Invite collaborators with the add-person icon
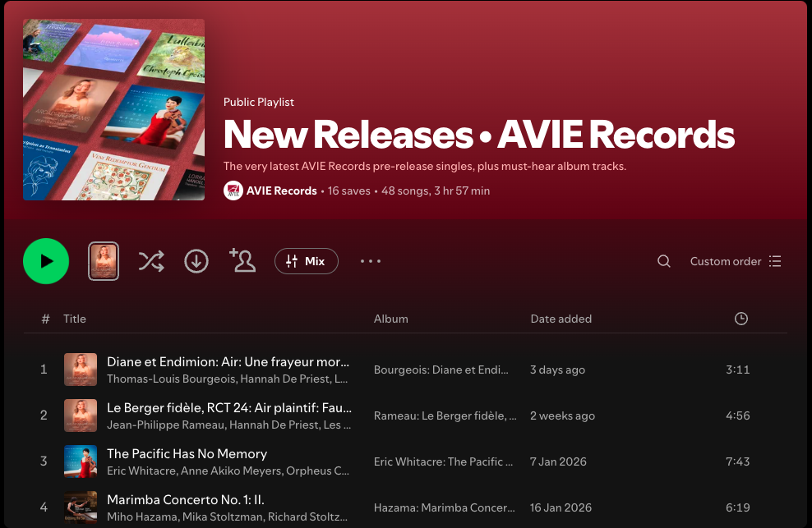Viewport: 812px width, 528px height. pos(242,260)
